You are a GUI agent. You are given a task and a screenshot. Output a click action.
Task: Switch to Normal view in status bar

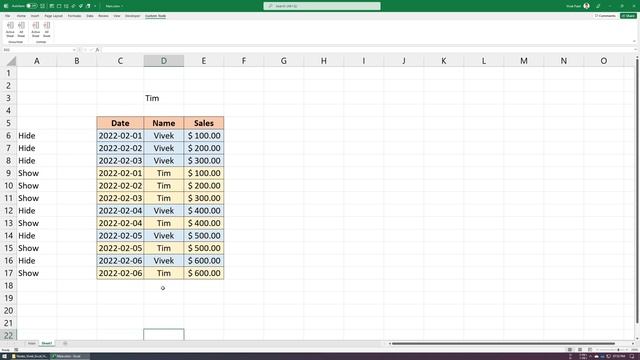[x=570, y=350]
